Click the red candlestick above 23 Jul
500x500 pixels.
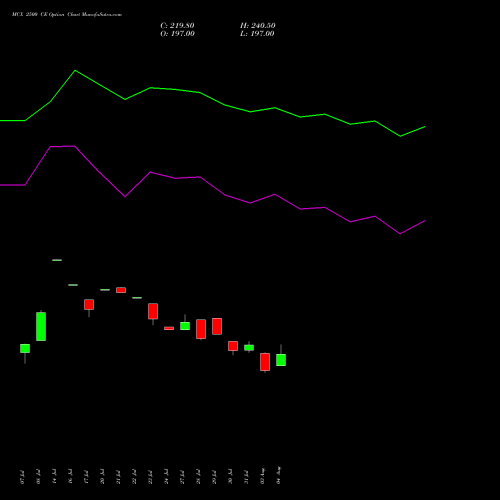pyautogui.click(x=153, y=311)
